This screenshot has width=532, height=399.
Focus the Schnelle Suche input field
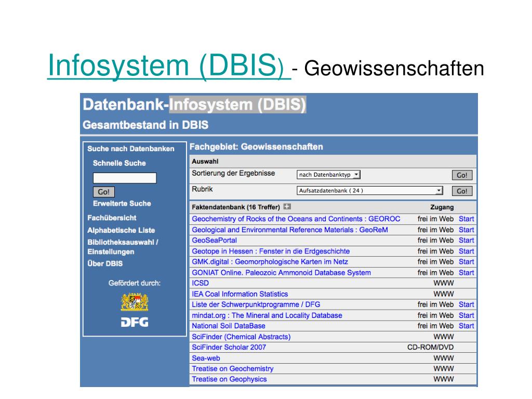click(x=125, y=178)
